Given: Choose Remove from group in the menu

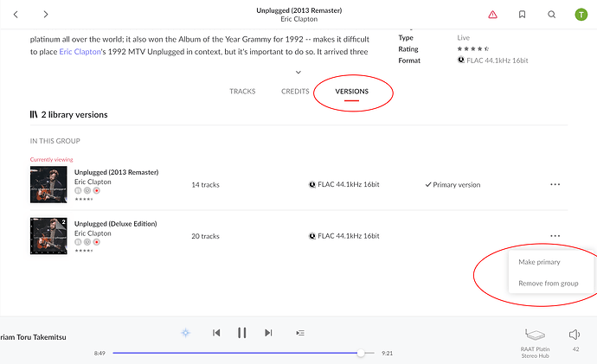Looking at the screenshot, I should pyautogui.click(x=549, y=284).
